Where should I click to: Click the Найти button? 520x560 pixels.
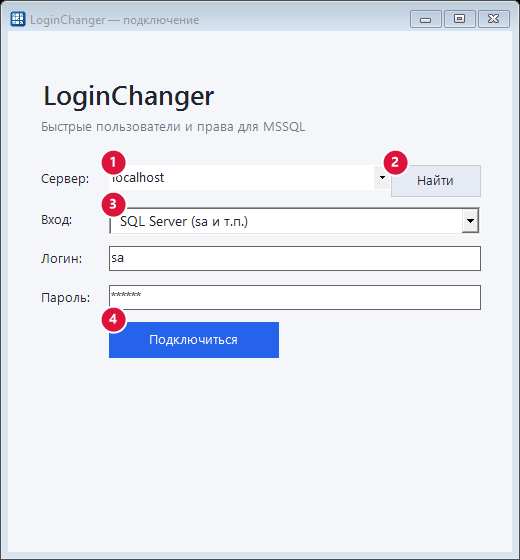(x=436, y=181)
